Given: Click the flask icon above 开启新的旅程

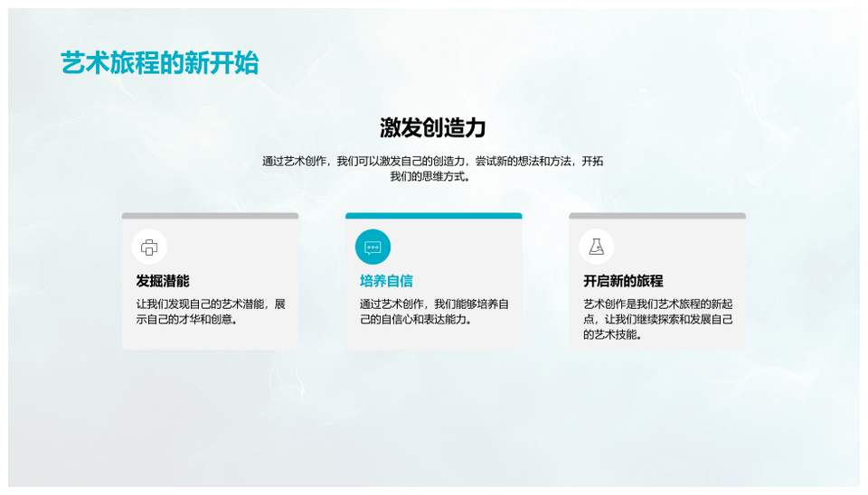Looking at the screenshot, I should coord(596,247).
